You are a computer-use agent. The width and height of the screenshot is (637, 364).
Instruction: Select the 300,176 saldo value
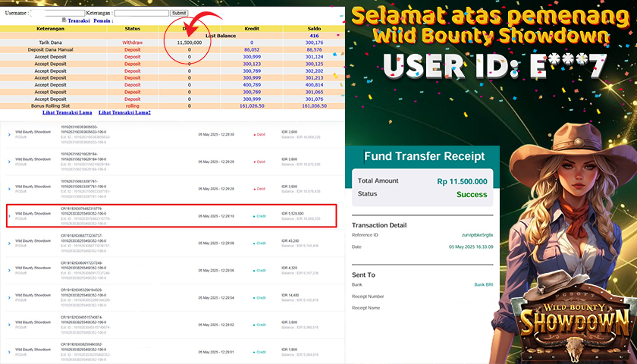pos(314,42)
